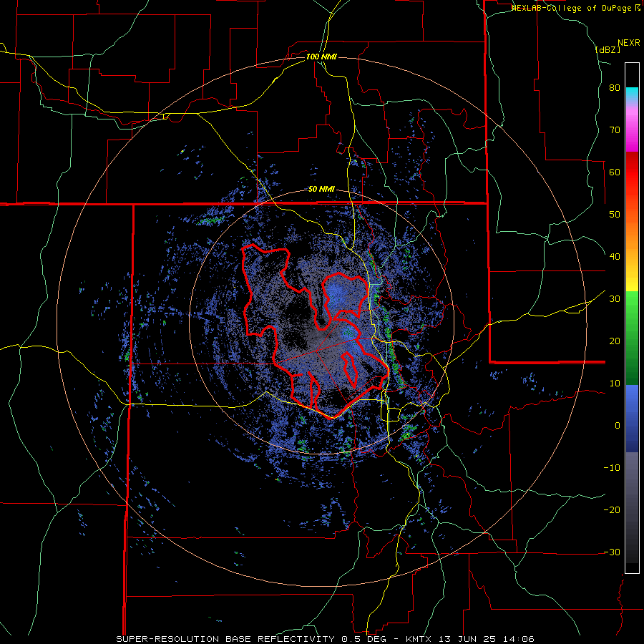Click the 50 NMI range ring label

321,190
